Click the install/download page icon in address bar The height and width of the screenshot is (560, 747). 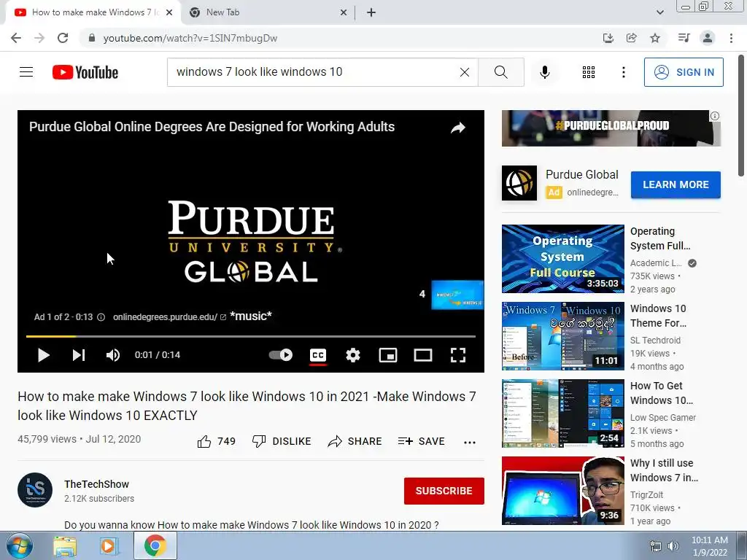click(x=608, y=38)
